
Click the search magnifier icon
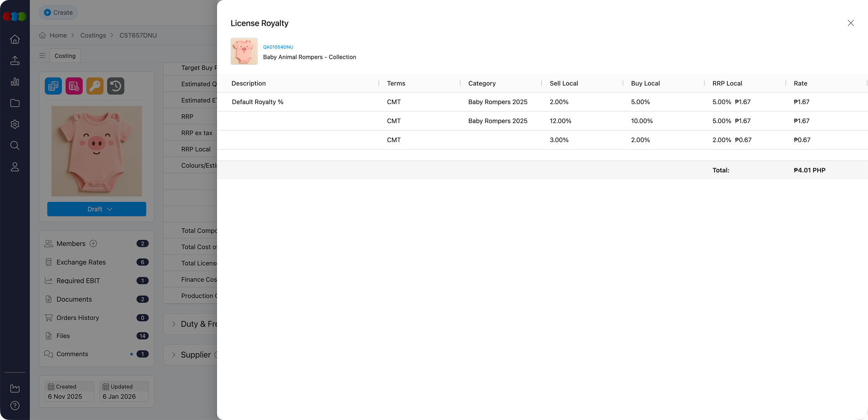click(x=15, y=145)
